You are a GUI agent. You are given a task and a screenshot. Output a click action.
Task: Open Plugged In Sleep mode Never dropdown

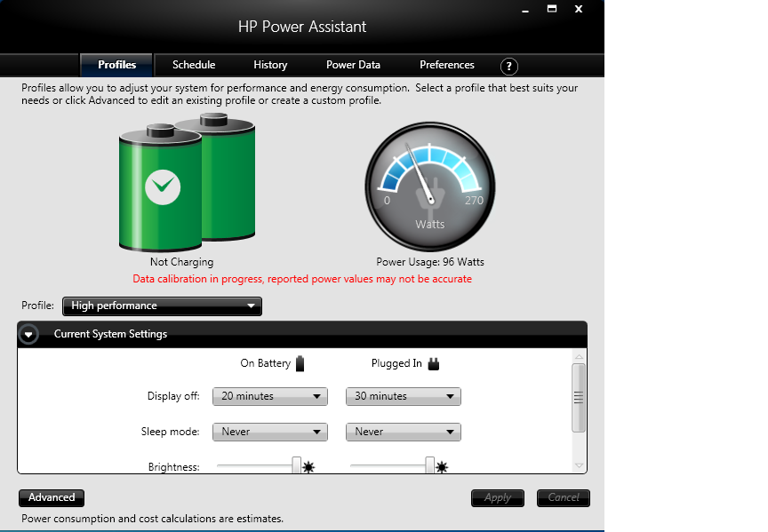point(403,433)
